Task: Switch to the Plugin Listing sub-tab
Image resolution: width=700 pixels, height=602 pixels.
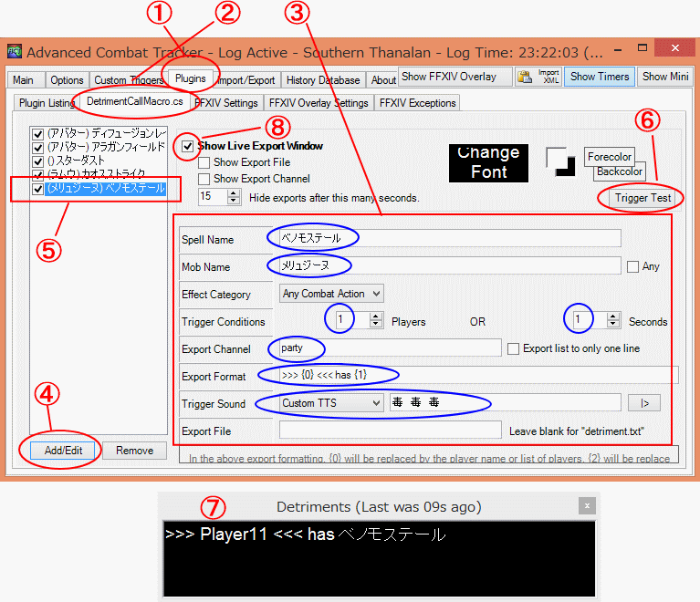Action: coord(47,103)
